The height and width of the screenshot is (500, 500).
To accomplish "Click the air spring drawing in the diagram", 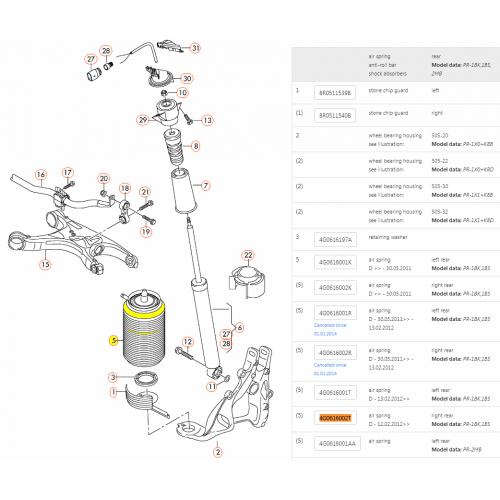I will pos(144,328).
